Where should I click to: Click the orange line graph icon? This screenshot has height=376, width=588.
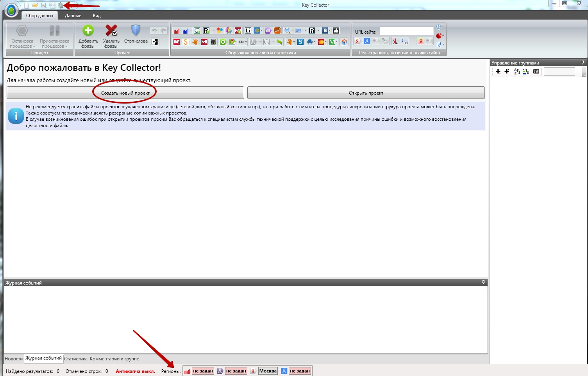(277, 31)
